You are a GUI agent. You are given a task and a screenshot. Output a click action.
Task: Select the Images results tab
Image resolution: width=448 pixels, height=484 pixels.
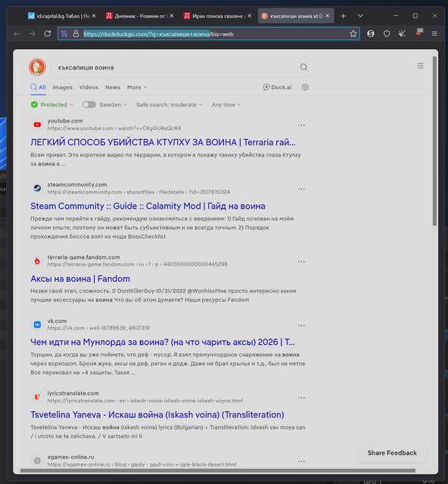(62, 88)
